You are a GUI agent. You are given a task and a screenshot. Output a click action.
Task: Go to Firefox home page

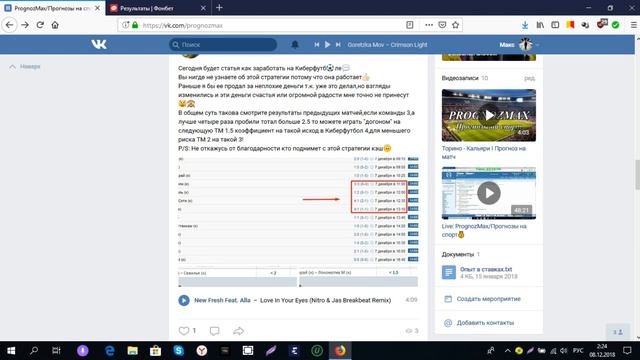pos(55,25)
